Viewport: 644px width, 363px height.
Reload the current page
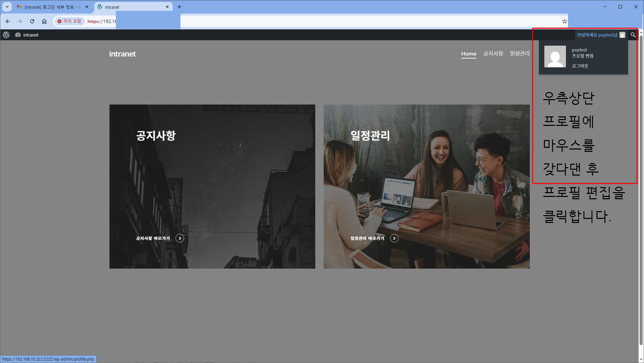(32, 21)
